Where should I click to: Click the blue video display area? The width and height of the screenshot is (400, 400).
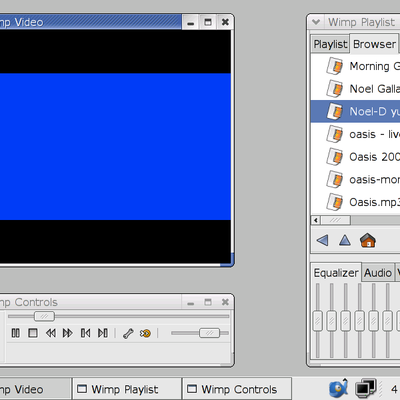click(x=115, y=147)
